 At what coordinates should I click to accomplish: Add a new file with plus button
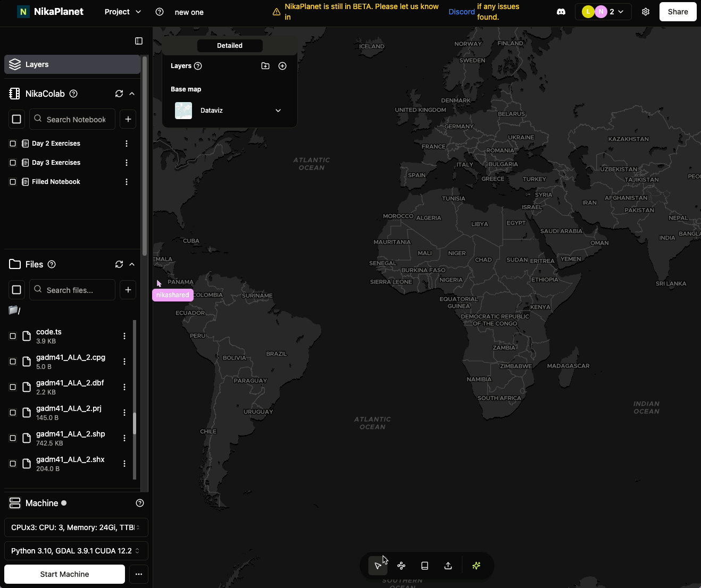coord(128,290)
